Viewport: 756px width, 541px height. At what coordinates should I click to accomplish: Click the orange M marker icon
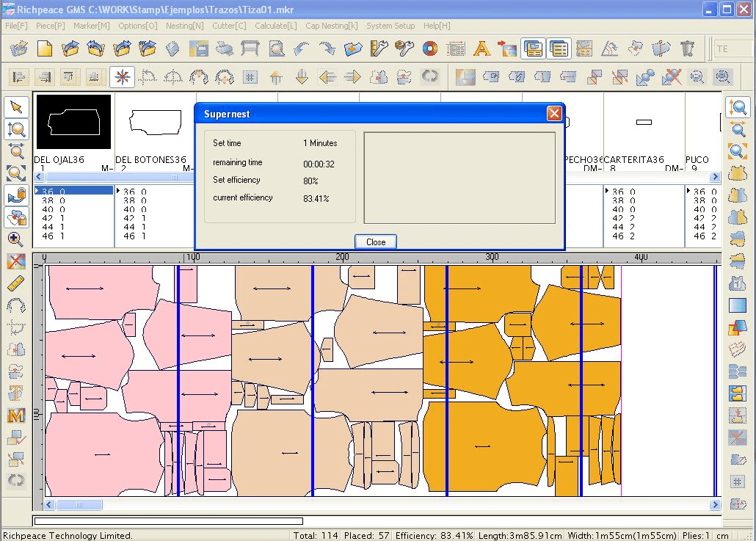coord(16,415)
